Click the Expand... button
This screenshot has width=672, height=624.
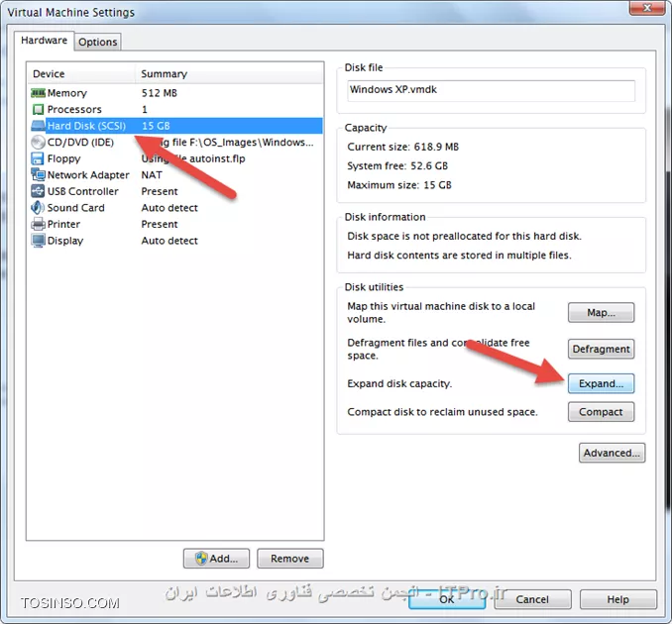pos(601,383)
